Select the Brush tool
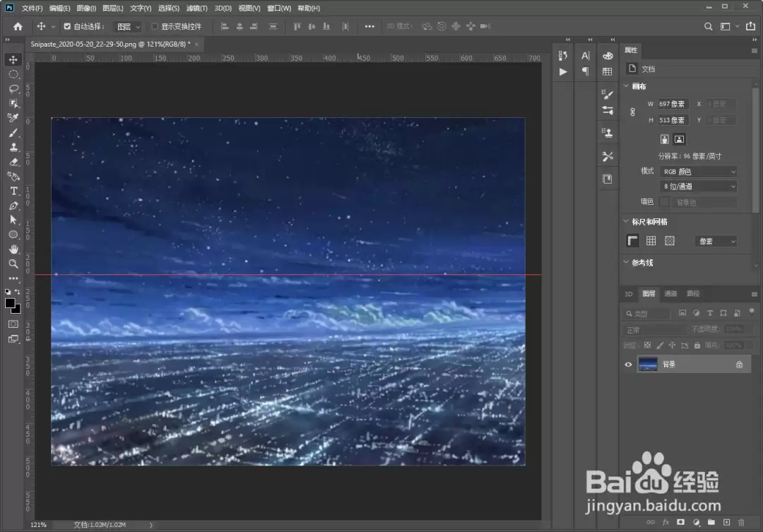This screenshot has height=532, width=763. click(x=13, y=133)
